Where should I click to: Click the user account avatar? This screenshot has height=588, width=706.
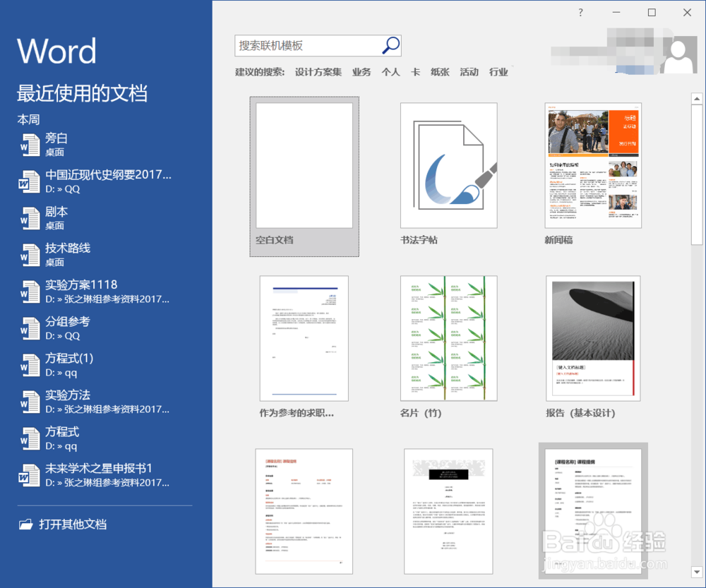pos(678,55)
